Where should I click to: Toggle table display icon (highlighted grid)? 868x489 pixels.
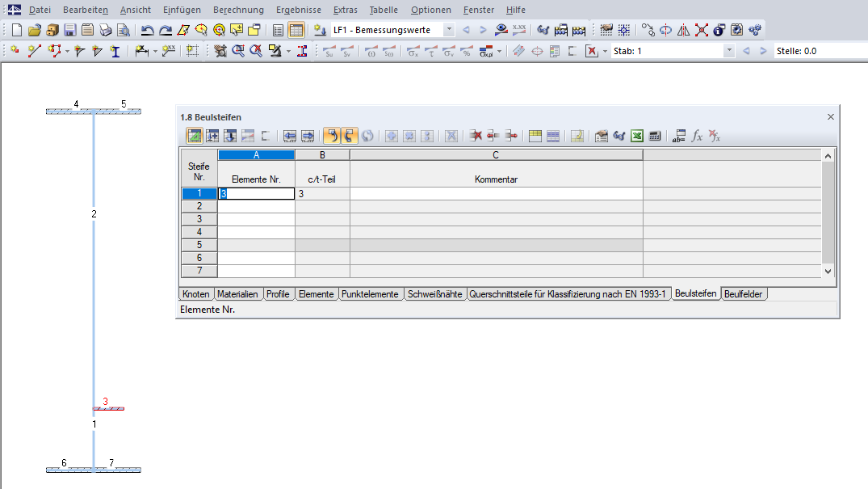pos(296,30)
